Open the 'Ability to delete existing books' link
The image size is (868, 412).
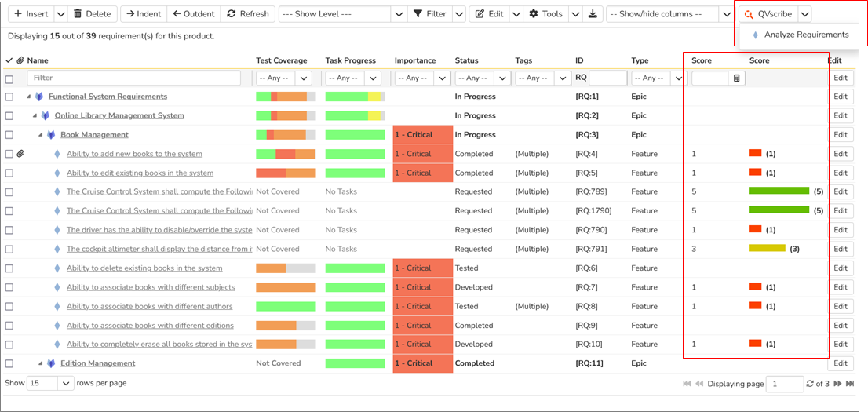pyautogui.click(x=144, y=268)
